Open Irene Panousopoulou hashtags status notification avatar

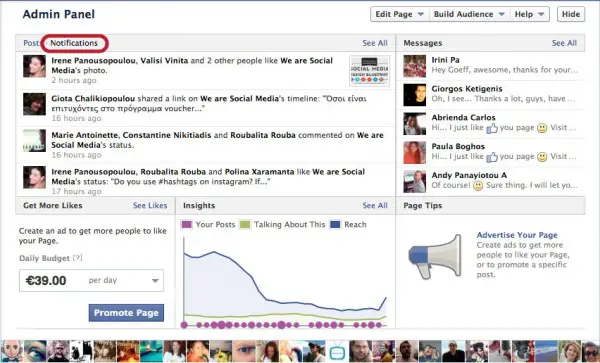(x=34, y=177)
